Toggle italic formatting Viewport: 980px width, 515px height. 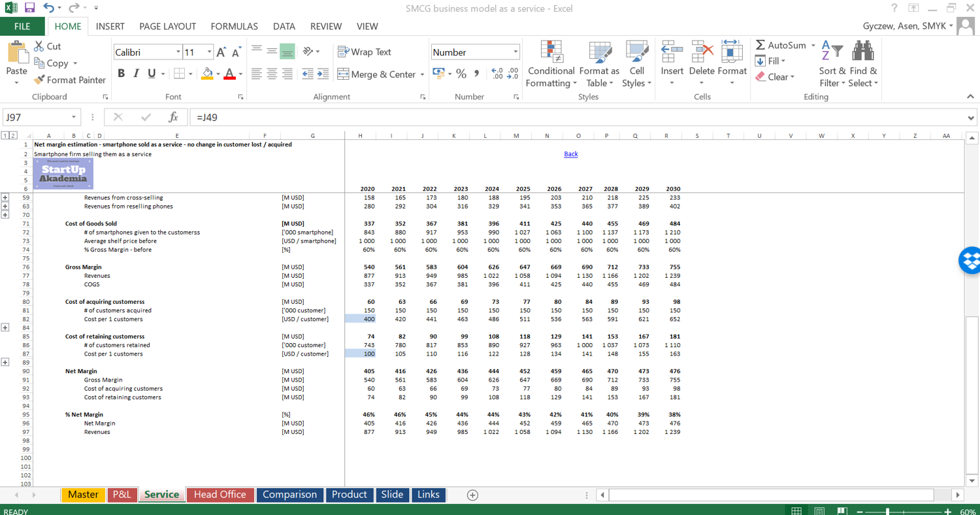pos(135,73)
